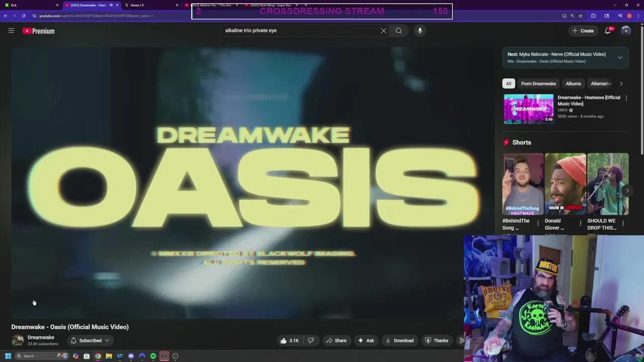Show more Shorts with the next arrow
Viewport: 644px width, 362px height.
pyautogui.click(x=627, y=191)
